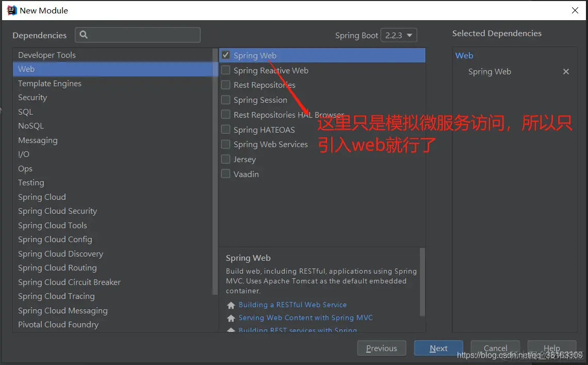Enable the Spring Reactive Web checkbox

tap(225, 70)
